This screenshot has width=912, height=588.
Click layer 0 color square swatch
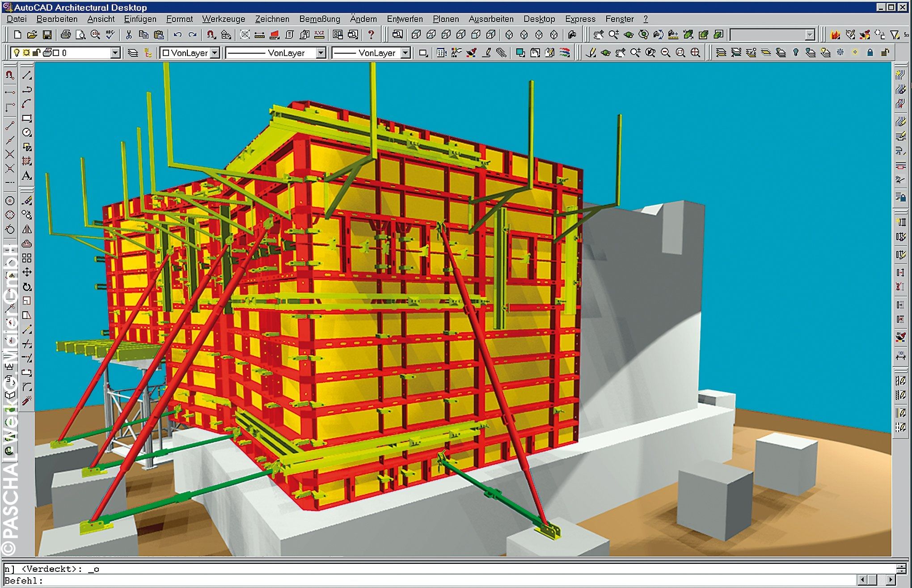point(56,53)
